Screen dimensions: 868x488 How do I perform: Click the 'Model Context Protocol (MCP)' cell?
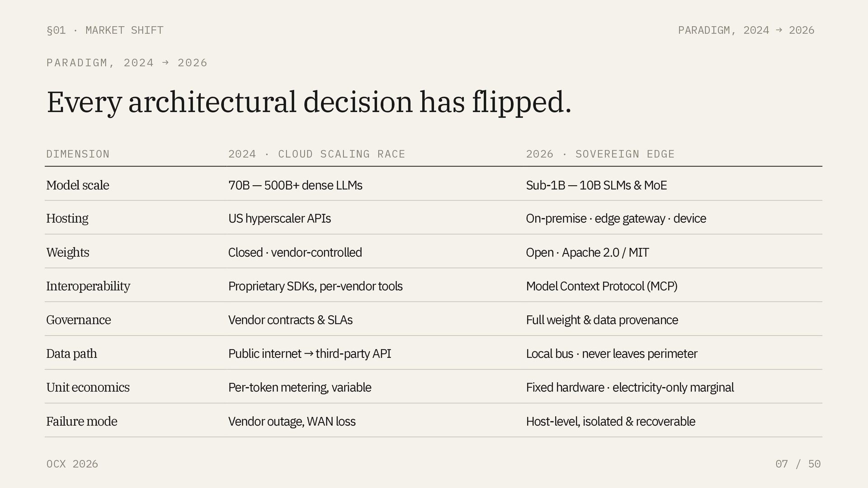601,286
